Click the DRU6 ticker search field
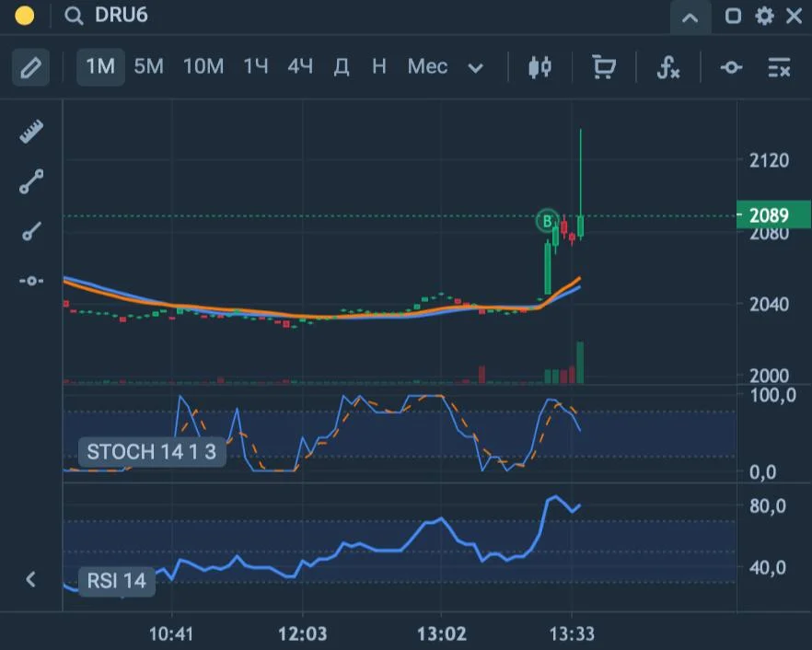This screenshot has height=650, width=812. click(122, 16)
